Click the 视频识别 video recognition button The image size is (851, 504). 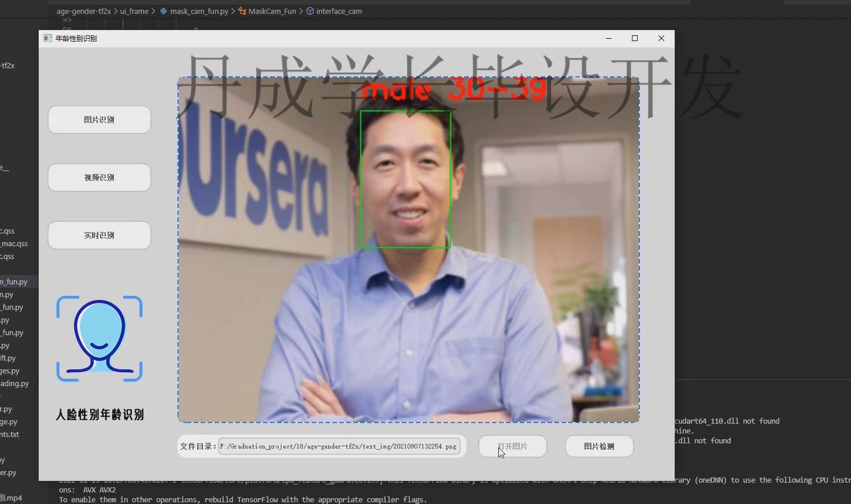click(99, 177)
